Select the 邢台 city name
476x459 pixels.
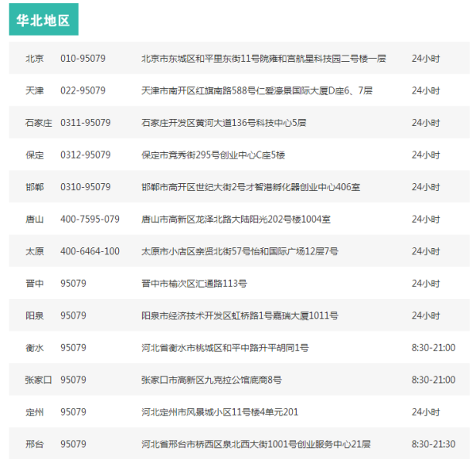coord(34,444)
